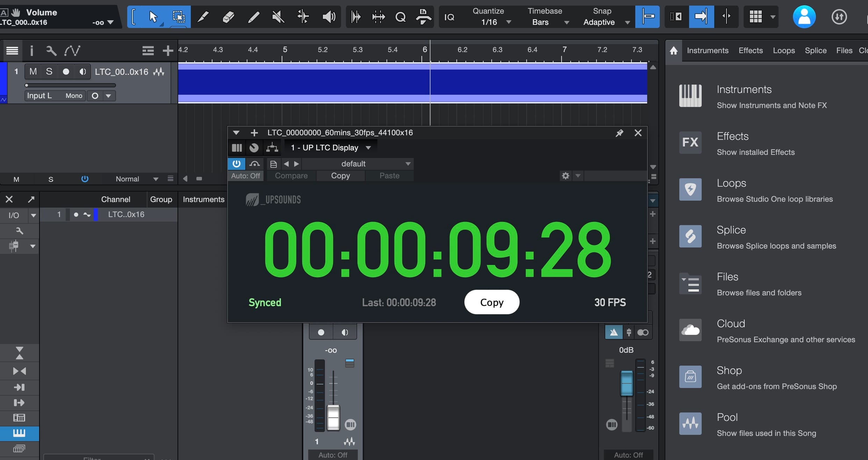Switch to the Files browser tab
Viewport: 868px width, 460px height.
click(x=844, y=51)
